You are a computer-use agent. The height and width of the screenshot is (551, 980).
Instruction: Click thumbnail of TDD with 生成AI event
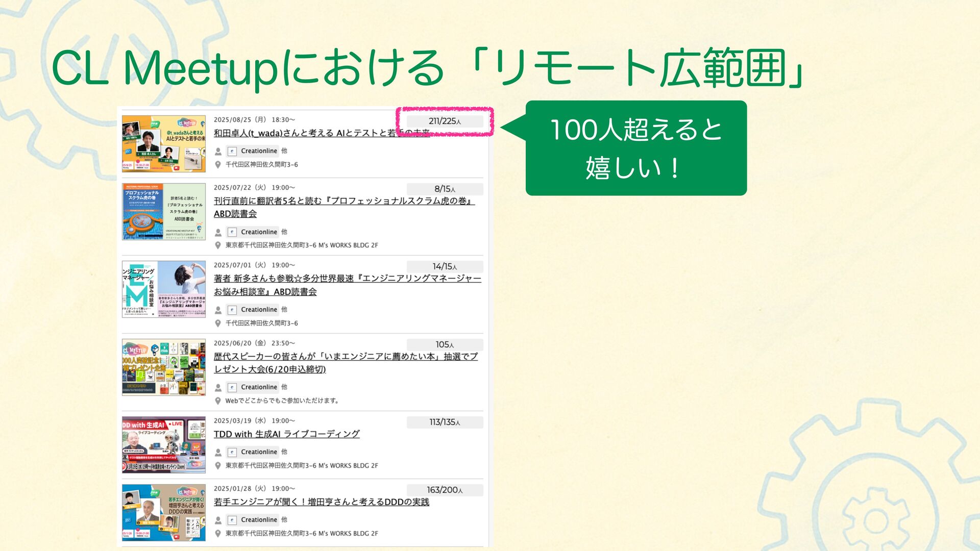click(164, 445)
